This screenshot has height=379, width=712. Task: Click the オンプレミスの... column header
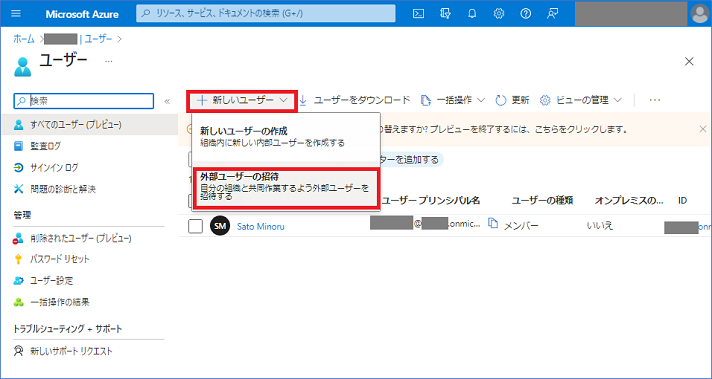(x=629, y=201)
